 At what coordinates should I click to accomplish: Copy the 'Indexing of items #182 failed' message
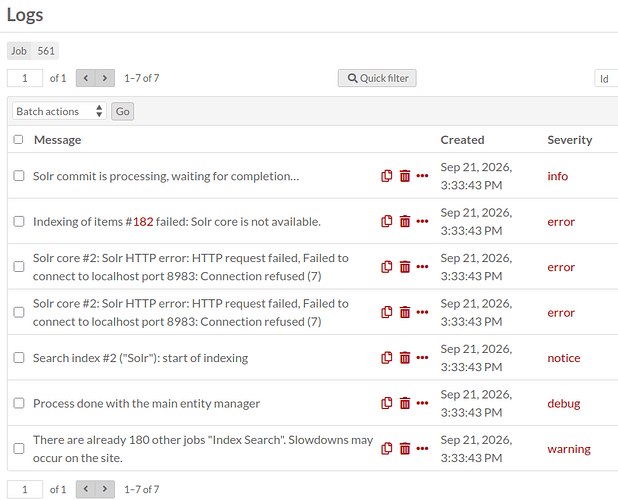tap(387, 221)
